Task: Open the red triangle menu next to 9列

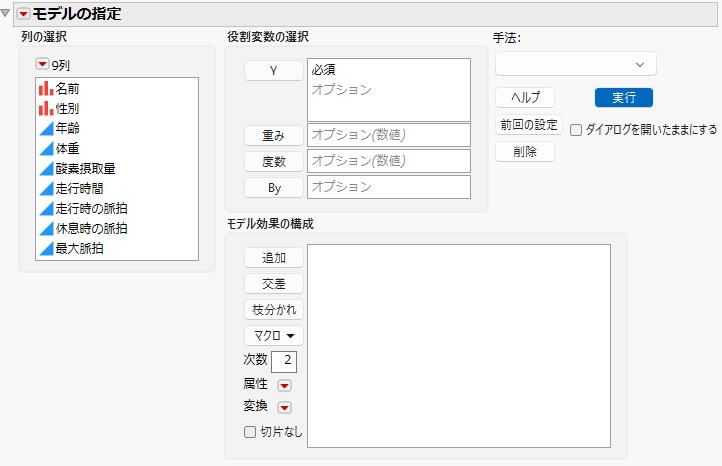Action: click(x=42, y=64)
